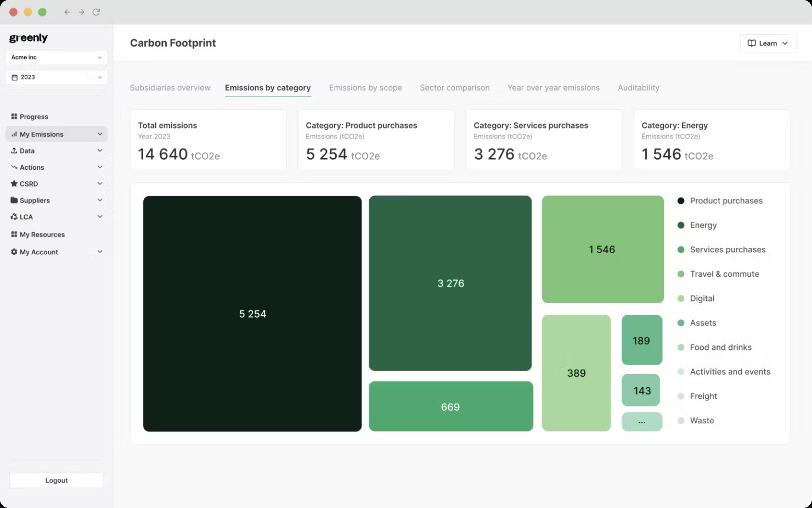Image resolution: width=812 pixels, height=508 pixels.
Task: Toggle the Digital category visibility
Action: (702, 298)
